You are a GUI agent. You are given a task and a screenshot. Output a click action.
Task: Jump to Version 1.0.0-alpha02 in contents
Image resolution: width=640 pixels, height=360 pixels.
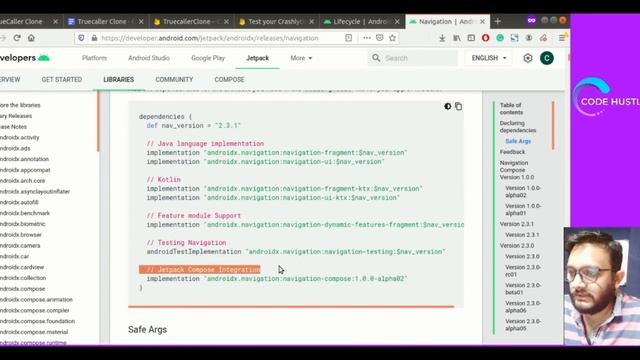pyautogui.click(x=523, y=191)
